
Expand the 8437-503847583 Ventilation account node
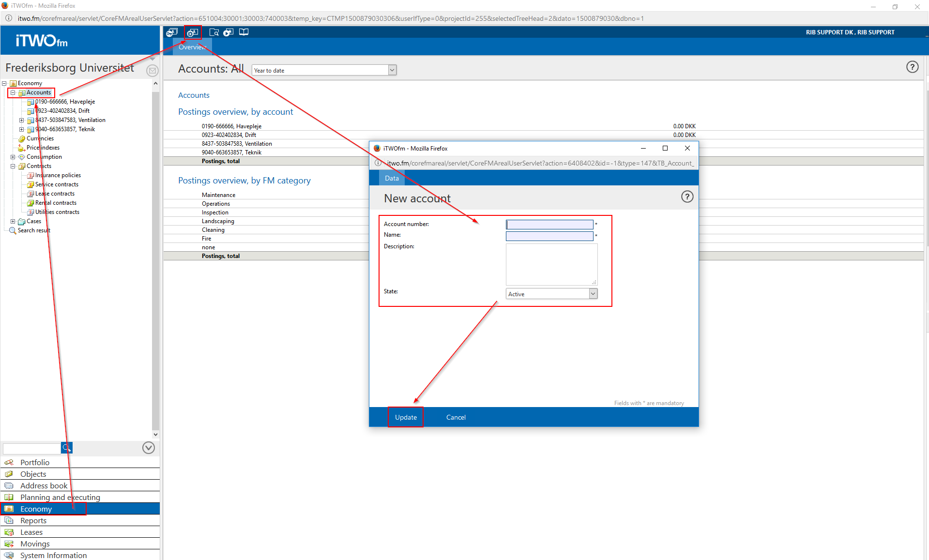(21, 120)
